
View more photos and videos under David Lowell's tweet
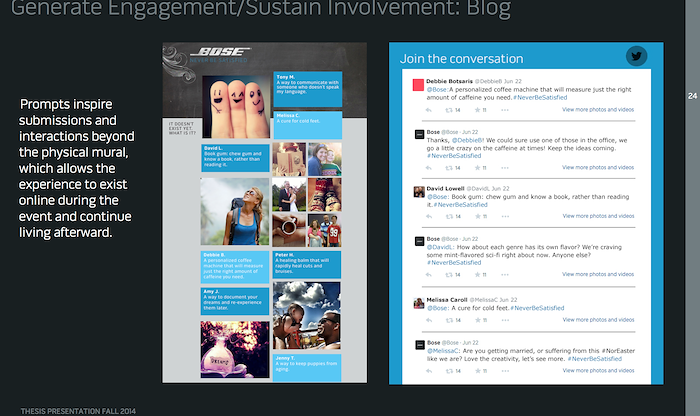tap(598, 216)
